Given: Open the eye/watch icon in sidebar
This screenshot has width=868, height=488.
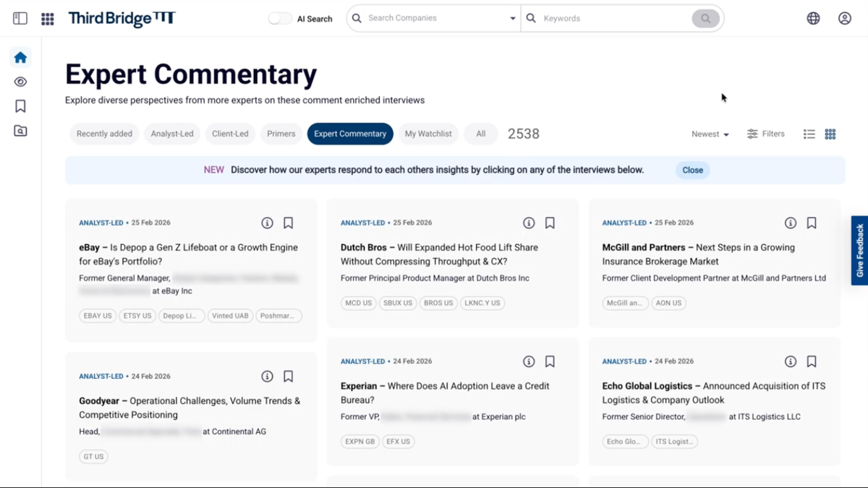Looking at the screenshot, I should click(x=20, y=82).
